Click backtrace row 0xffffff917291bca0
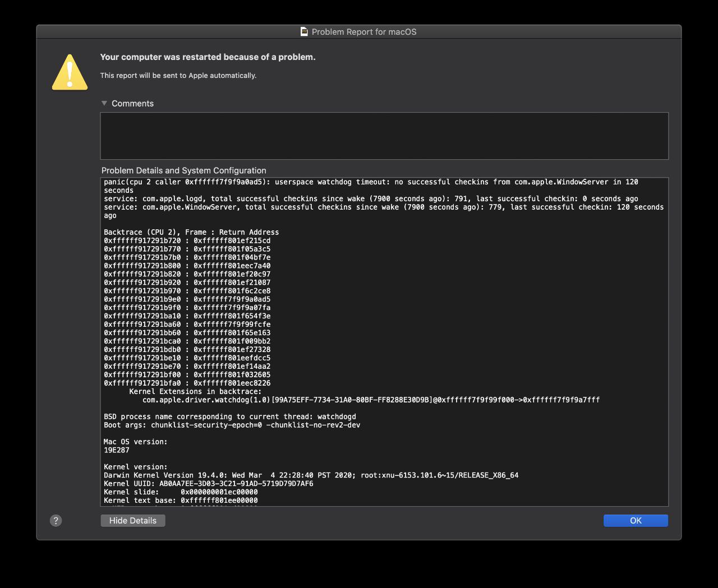 187,341
